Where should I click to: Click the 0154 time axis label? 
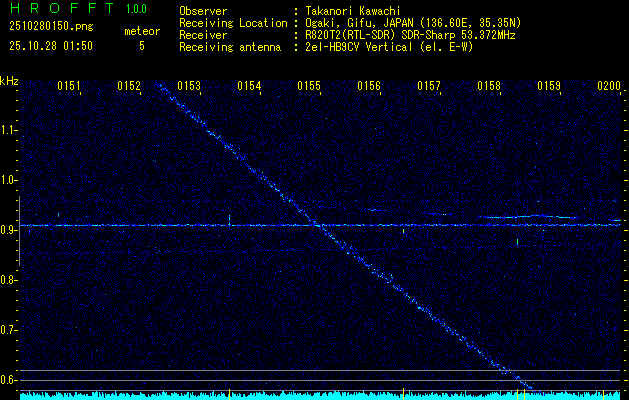click(249, 86)
